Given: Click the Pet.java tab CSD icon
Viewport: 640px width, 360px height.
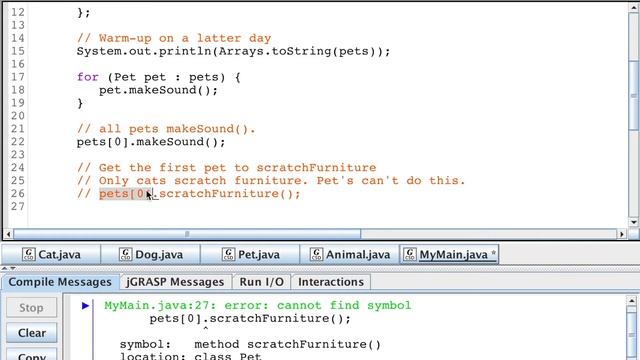Looking at the screenshot, I should [x=228, y=254].
